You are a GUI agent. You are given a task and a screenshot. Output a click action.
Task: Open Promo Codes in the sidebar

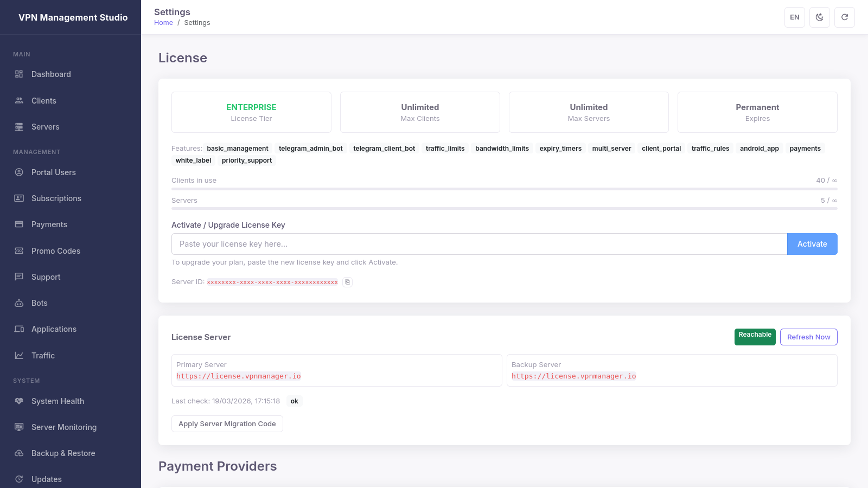(55, 251)
